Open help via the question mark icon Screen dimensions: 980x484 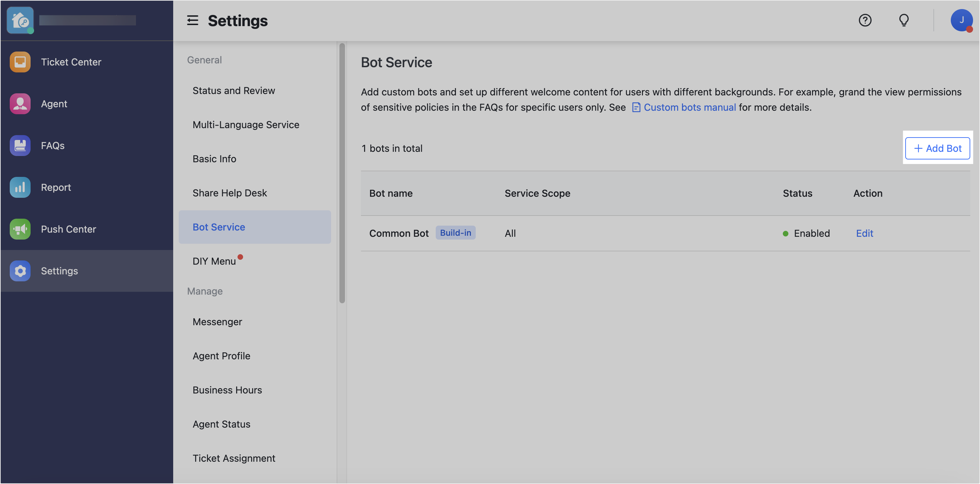click(865, 20)
